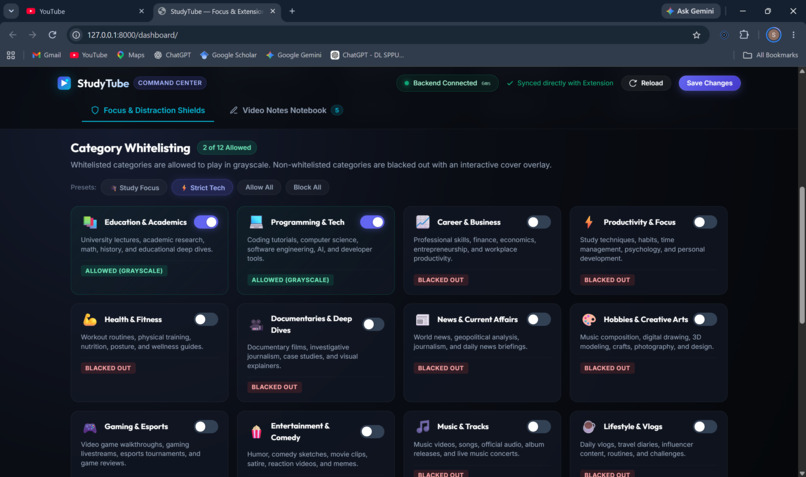Open the apps grid in bookmarks bar
The width and height of the screenshot is (806, 477).
11,55
